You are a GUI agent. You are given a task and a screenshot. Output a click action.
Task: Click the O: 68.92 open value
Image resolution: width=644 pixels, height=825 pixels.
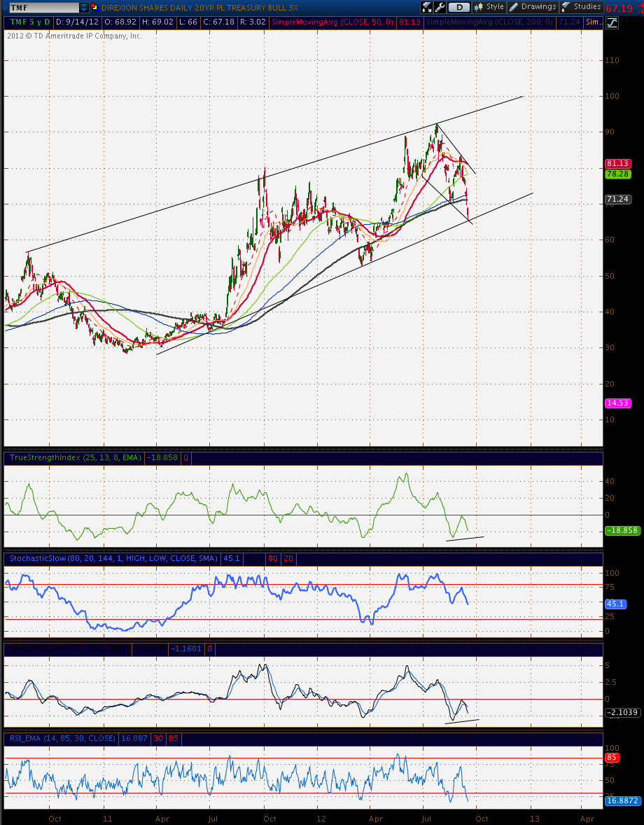(x=120, y=22)
